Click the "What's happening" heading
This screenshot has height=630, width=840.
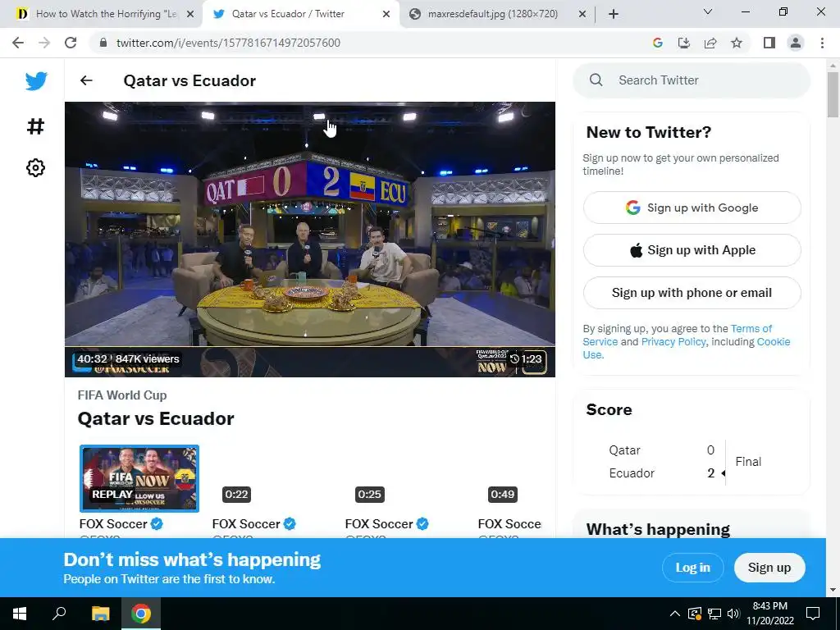[x=658, y=529]
